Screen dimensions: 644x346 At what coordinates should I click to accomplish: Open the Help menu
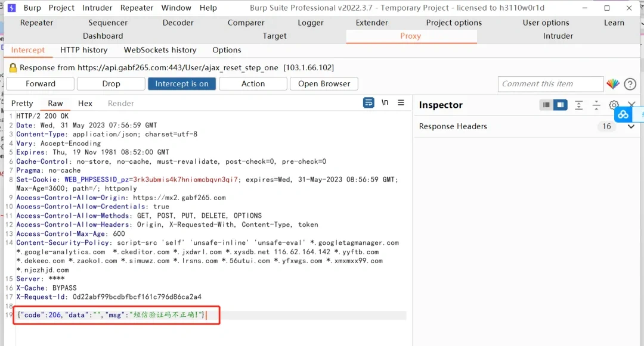(208, 8)
